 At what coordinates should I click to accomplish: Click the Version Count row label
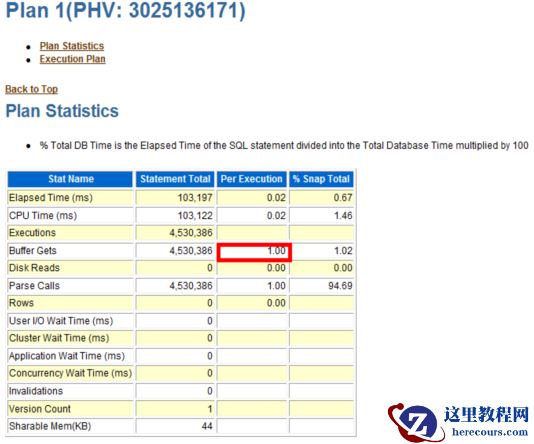[40, 409]
